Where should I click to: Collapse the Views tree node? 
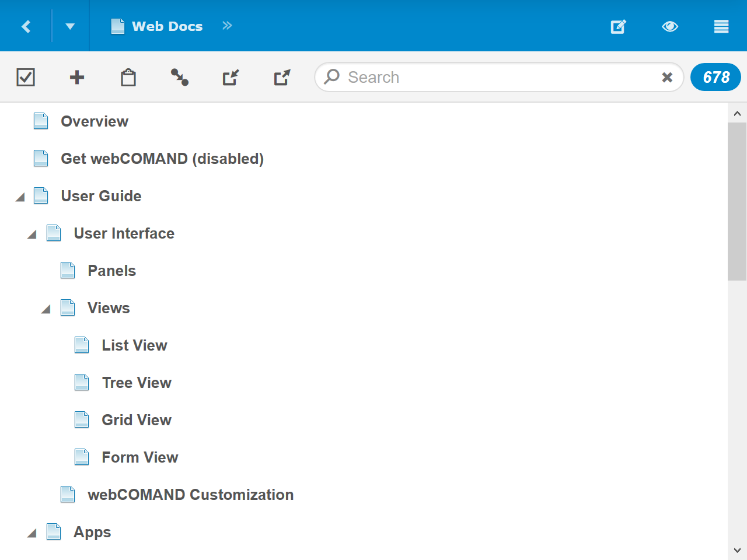pyautogui.click(x=46, y=309)
